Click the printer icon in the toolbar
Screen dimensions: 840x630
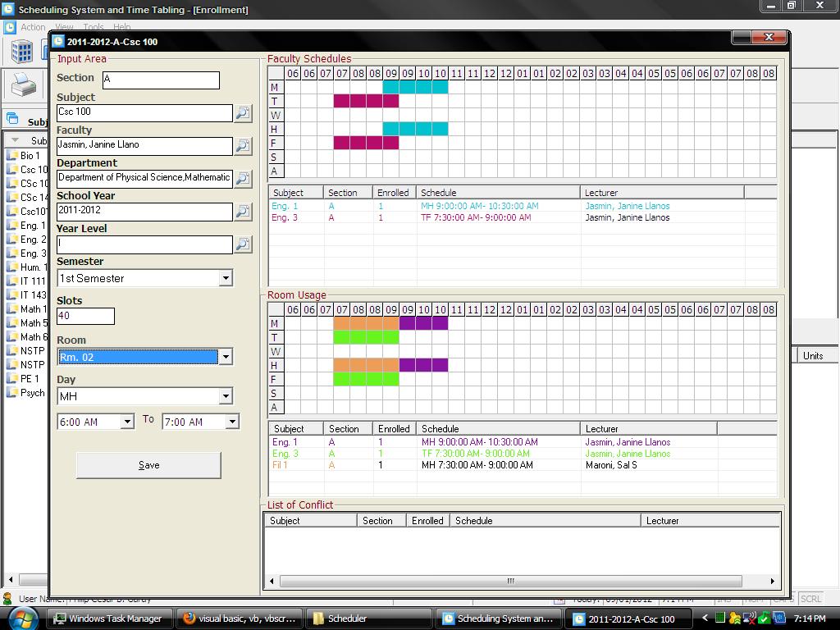(x=23, y=85)
